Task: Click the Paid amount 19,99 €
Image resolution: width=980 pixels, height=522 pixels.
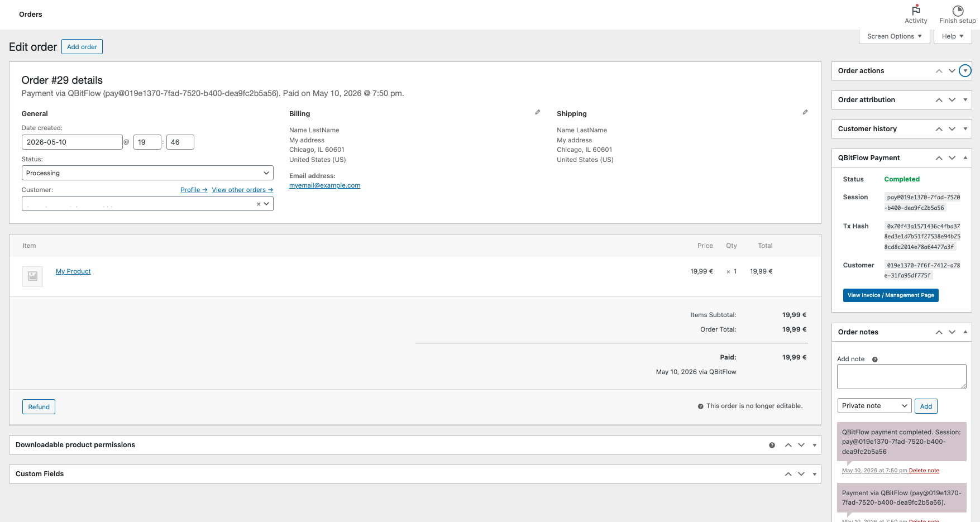Action: tap(794, 357)
